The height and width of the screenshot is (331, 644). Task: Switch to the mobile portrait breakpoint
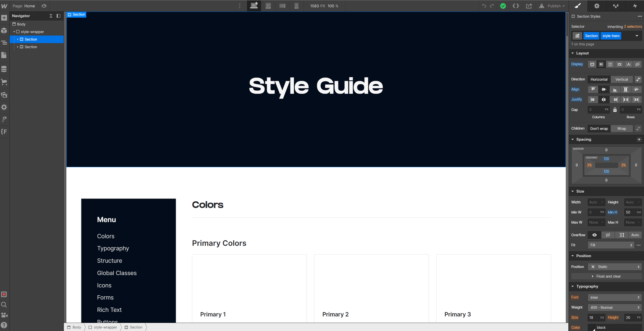click(x=297, y=6)
